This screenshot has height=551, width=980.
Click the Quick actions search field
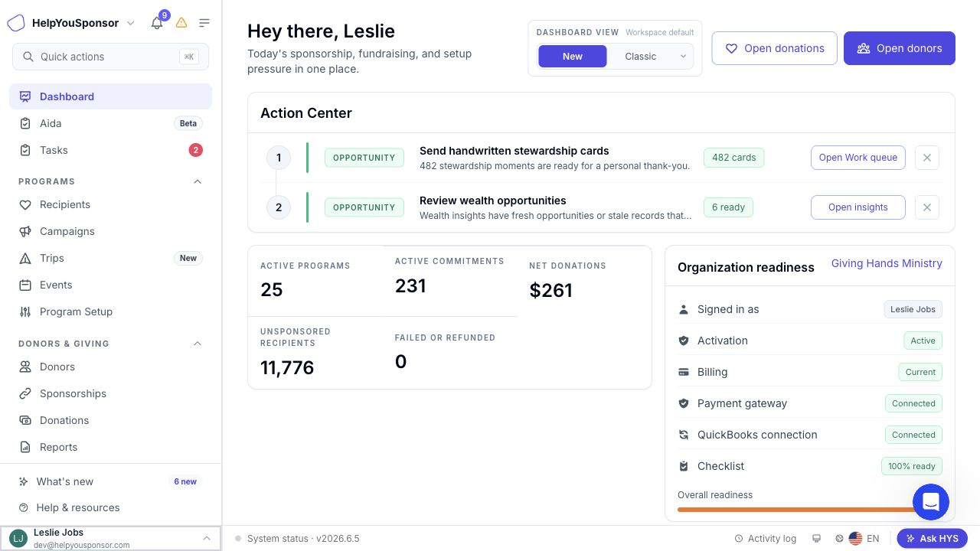pyautogui.click(x=110, y=57)
